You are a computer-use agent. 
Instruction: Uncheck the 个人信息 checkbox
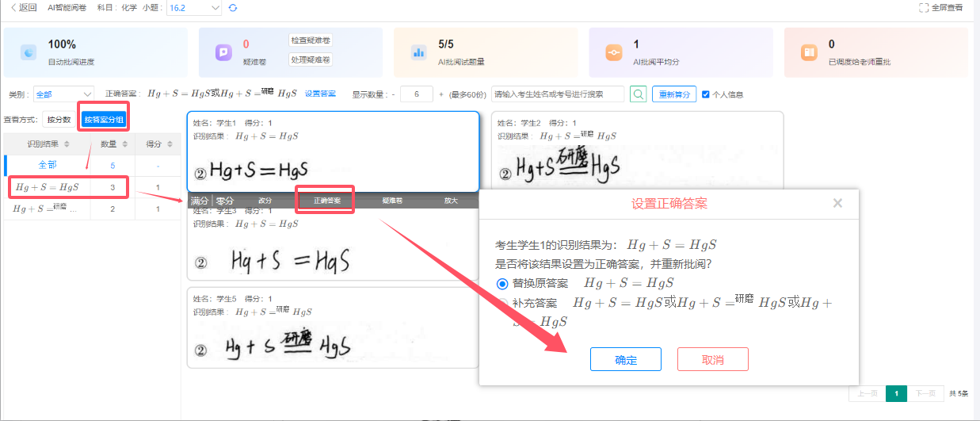coord(705,94)
